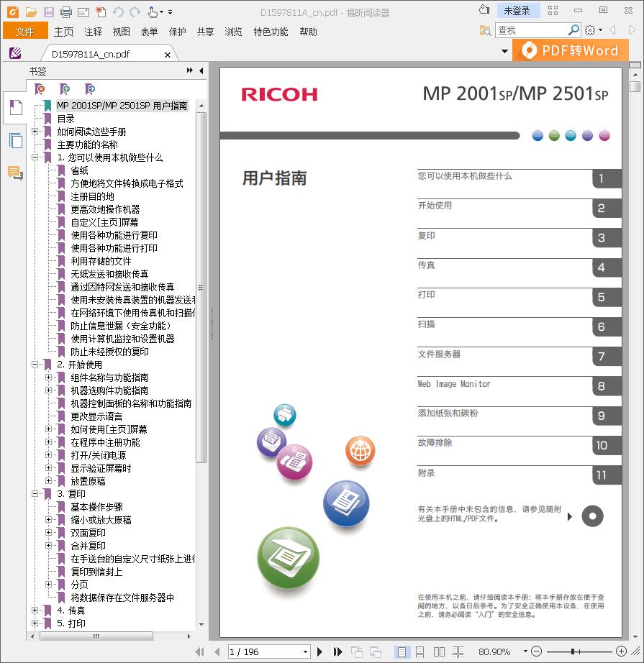Image resolution: width=644 pixels, height=663 pixels.
Task: Expand the '组件名称与功能指南' bookmark
Action: 48,378
